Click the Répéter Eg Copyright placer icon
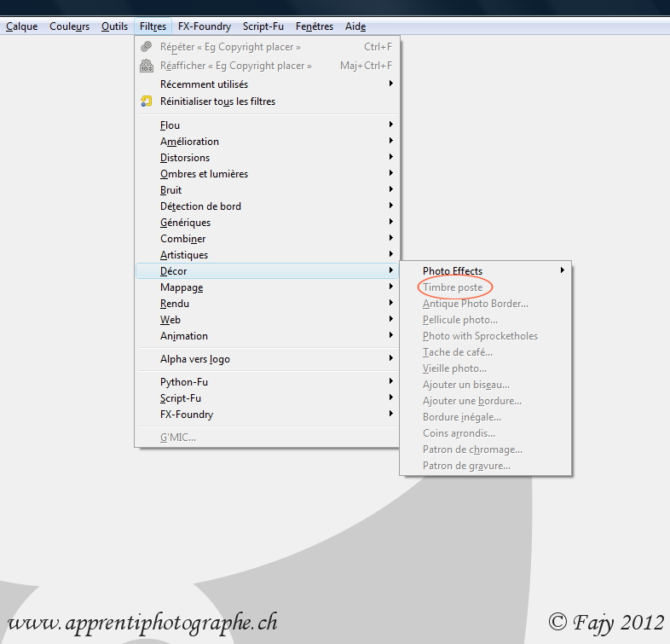670x644 pixels. 146,47
